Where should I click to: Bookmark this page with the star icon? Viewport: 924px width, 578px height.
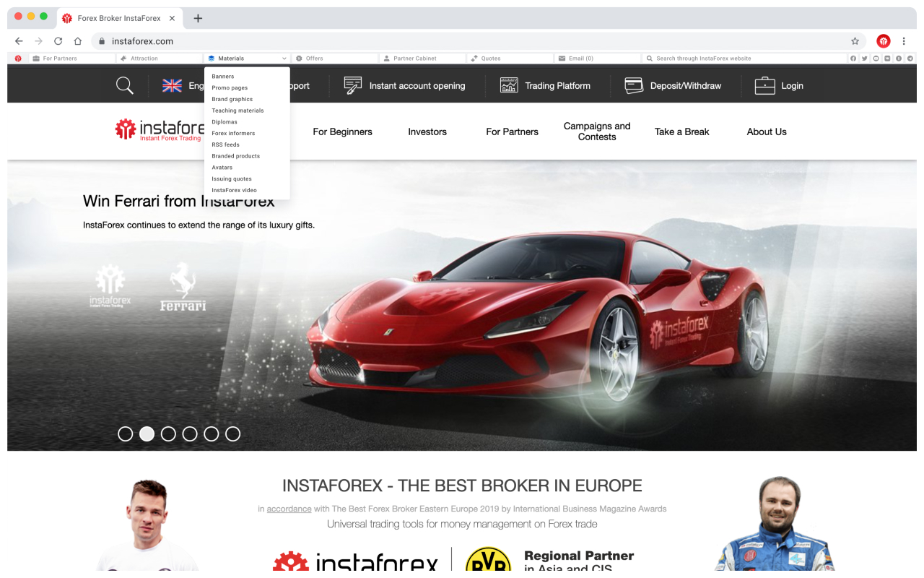(x=855, y=41)
